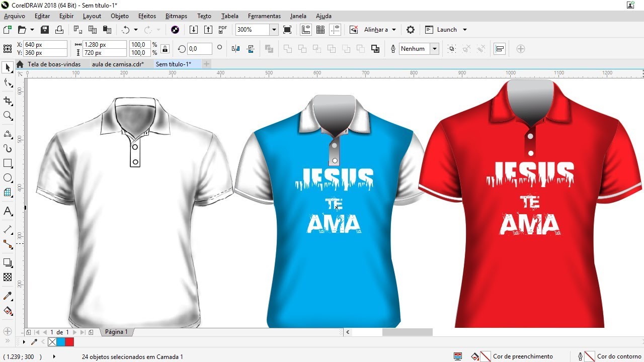Select the Ellipse tool
The width and height of the screenshot is (644, 362).
[8, 178]
